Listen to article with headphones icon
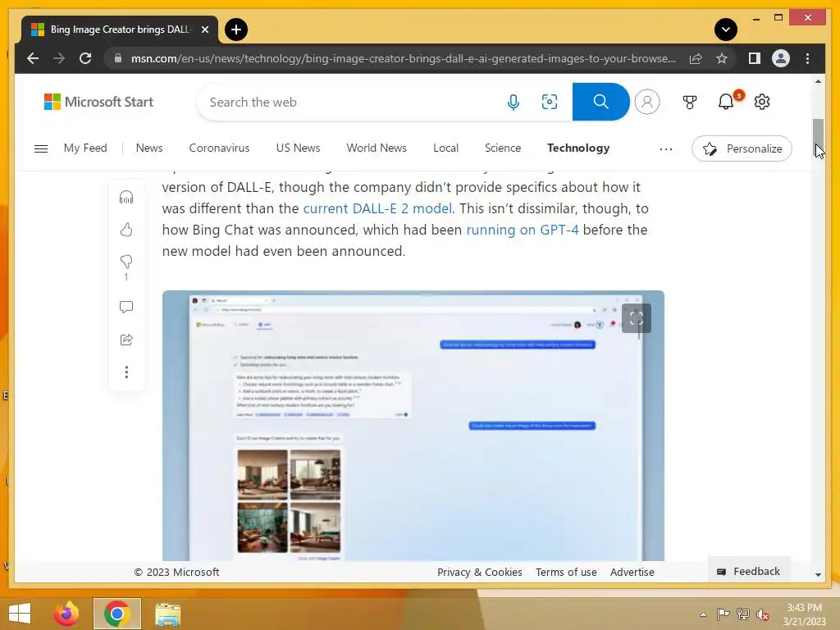This screenshot has width=840, height=630. [x=126, y=197]
